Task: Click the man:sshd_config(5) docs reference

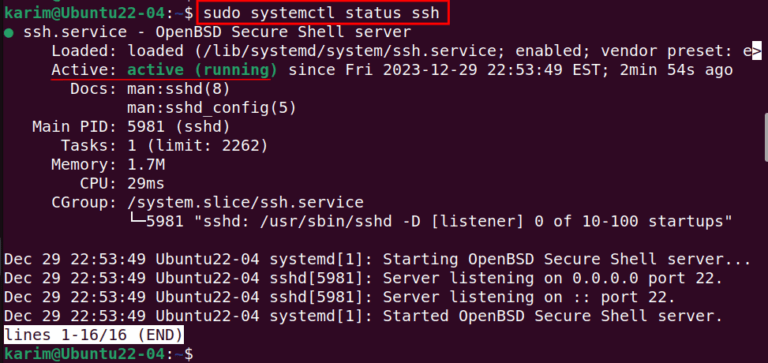Action: [212, 108]
